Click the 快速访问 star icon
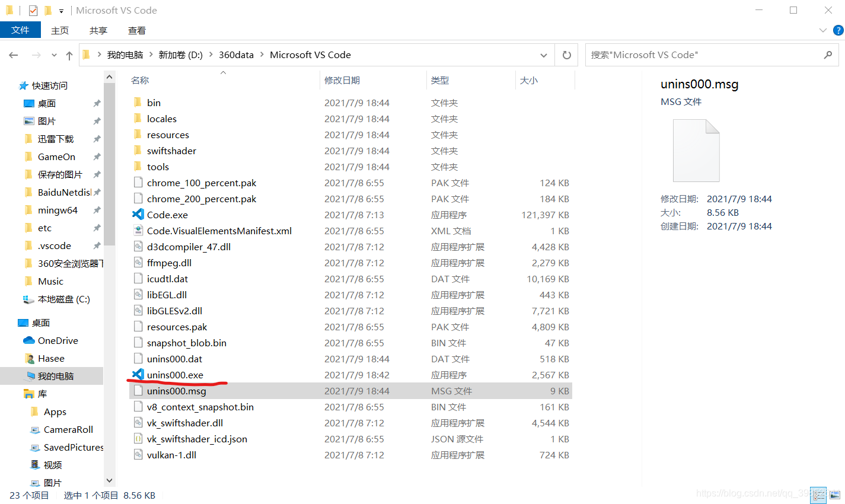This screenshot has width=845, height=504. (24, 85)
